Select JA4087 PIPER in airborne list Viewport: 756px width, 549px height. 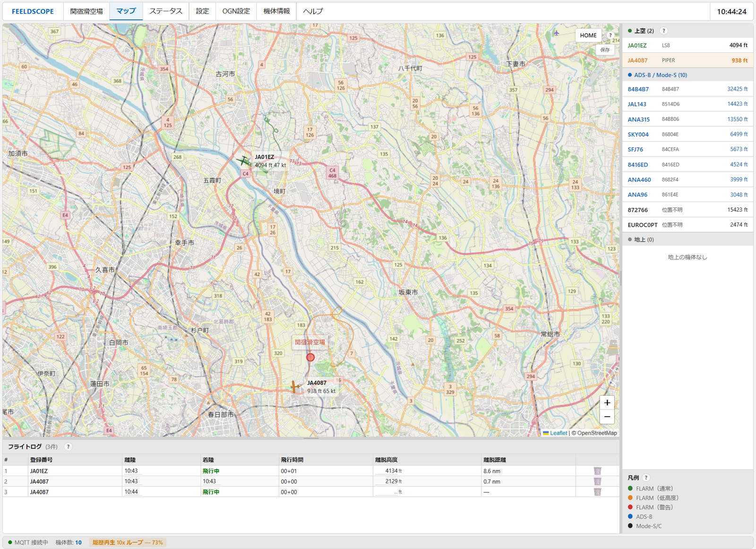(x=687, y=60)
